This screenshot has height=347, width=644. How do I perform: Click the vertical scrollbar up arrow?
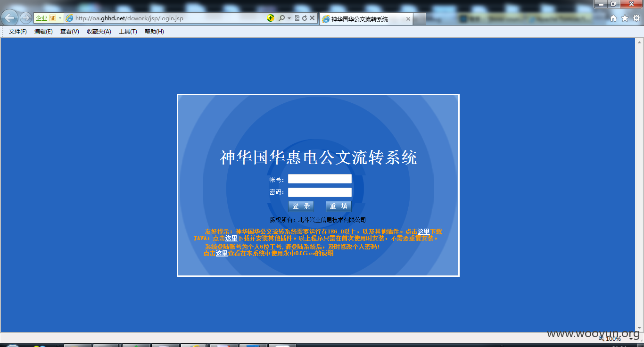(x=639, y=42)
